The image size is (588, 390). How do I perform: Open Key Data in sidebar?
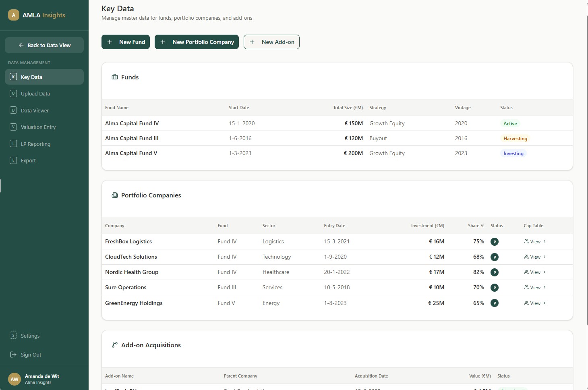pyautogui.click(x=44, y=77)
